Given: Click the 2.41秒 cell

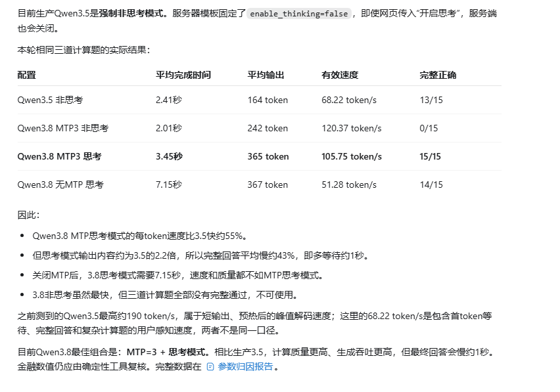Looking at the screenshot, I should point(168,100).
